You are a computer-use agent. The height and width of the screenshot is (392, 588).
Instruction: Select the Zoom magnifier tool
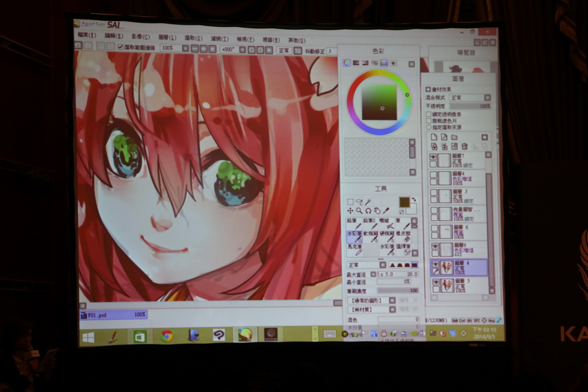click(x=359, y=210)
